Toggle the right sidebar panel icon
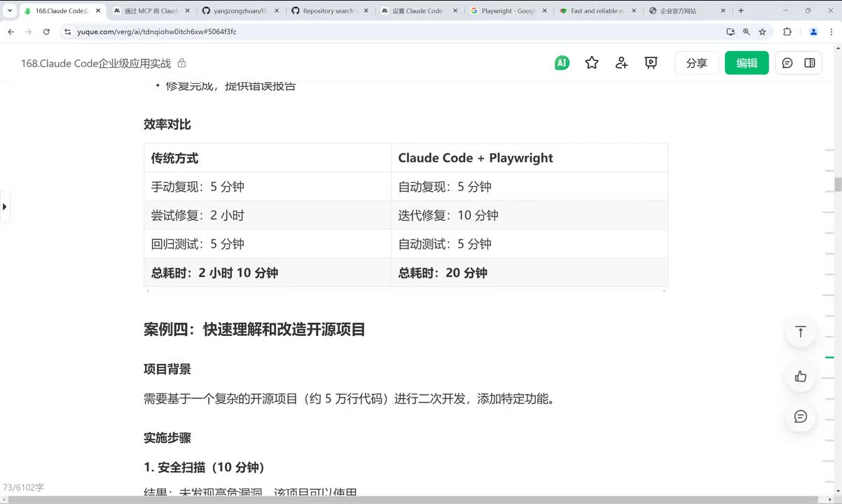842x504 pixels. point(810,63)
